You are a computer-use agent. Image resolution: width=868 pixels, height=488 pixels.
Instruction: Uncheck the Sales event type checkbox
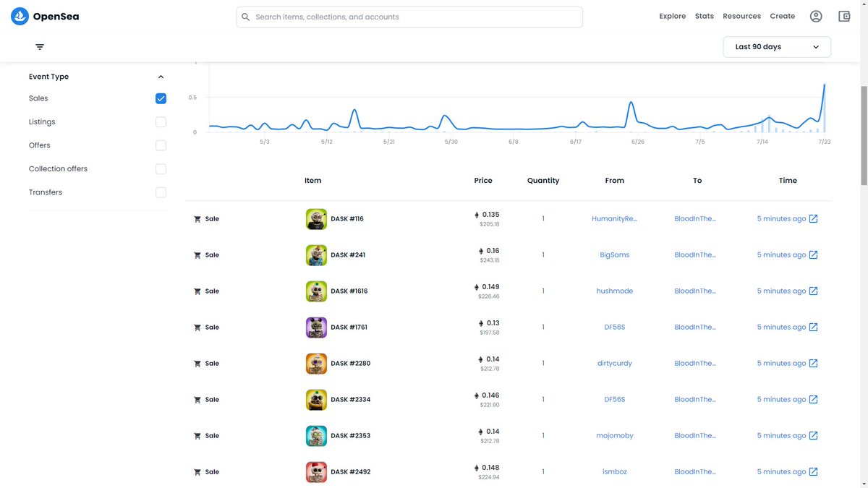[161, 98]
